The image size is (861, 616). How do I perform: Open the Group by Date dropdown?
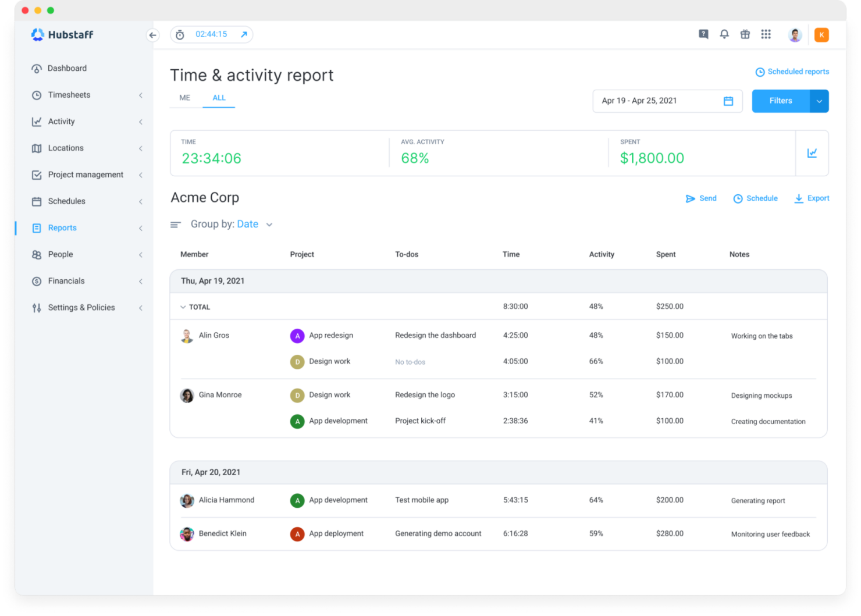point(253,224)
